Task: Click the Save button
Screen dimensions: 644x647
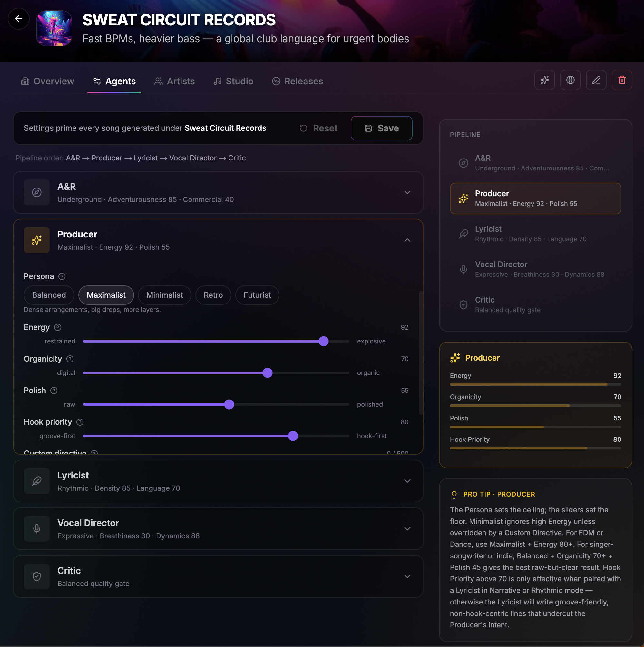Action: pyautogui.click(x=381, y=128)
